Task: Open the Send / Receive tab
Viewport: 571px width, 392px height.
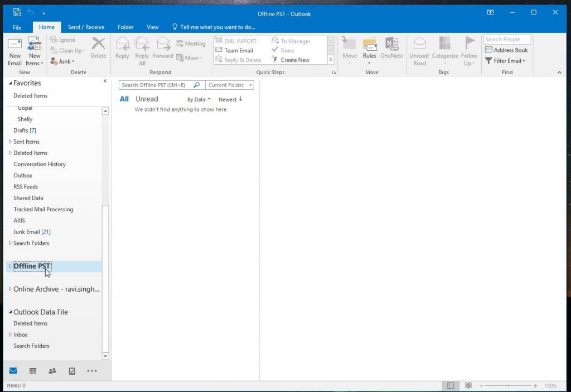Action: click(x=86, y=27)
